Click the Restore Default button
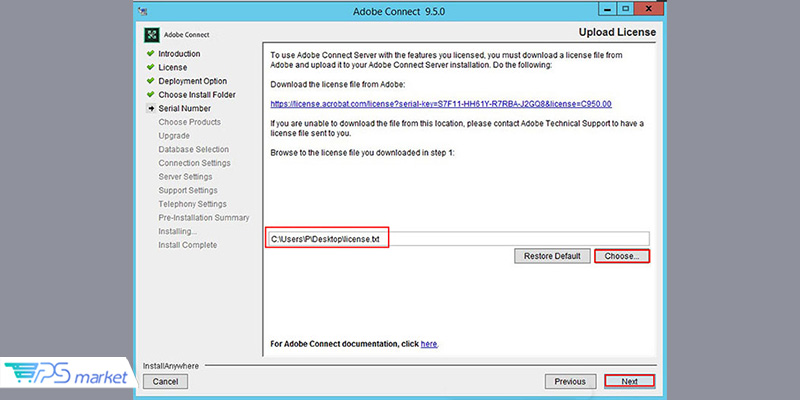This screenshot has width=800, height=400. [x=552, y=256]
